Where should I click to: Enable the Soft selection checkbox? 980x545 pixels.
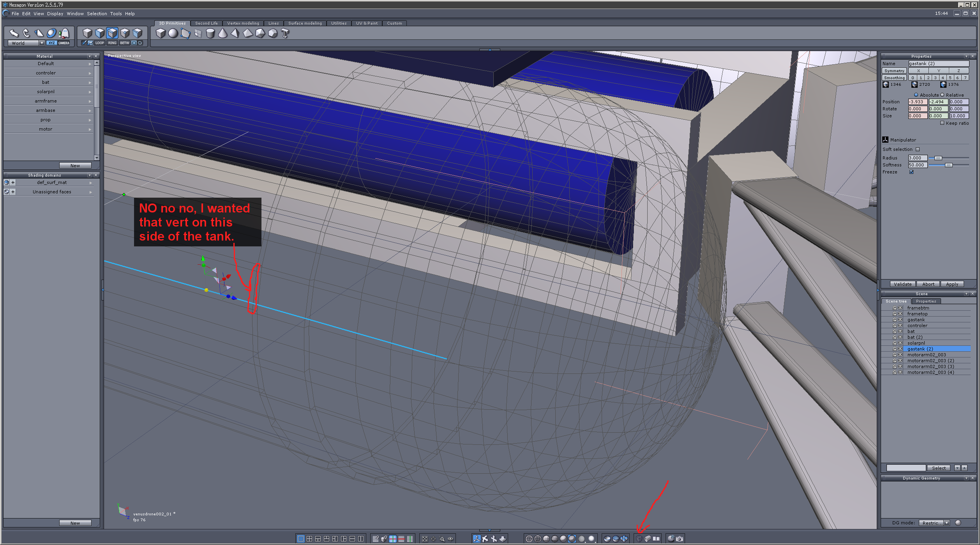coord(918,149)
